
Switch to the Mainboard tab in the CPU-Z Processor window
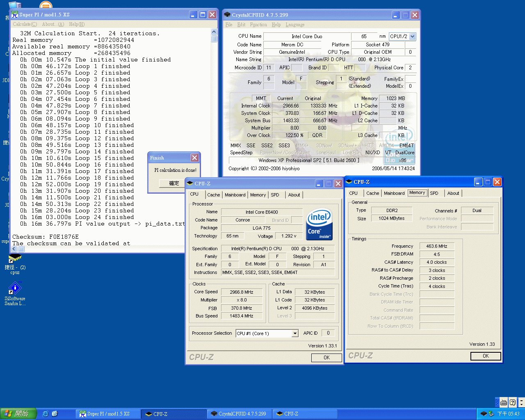click(x=235, y=195)
